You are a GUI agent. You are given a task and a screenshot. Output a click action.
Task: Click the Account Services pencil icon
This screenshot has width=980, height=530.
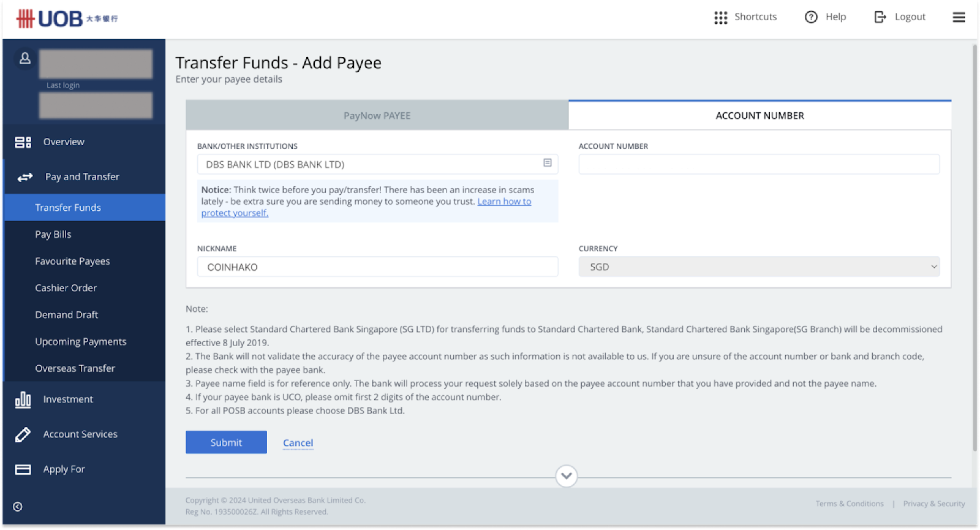pyautogui.click(x=23, y=434)
